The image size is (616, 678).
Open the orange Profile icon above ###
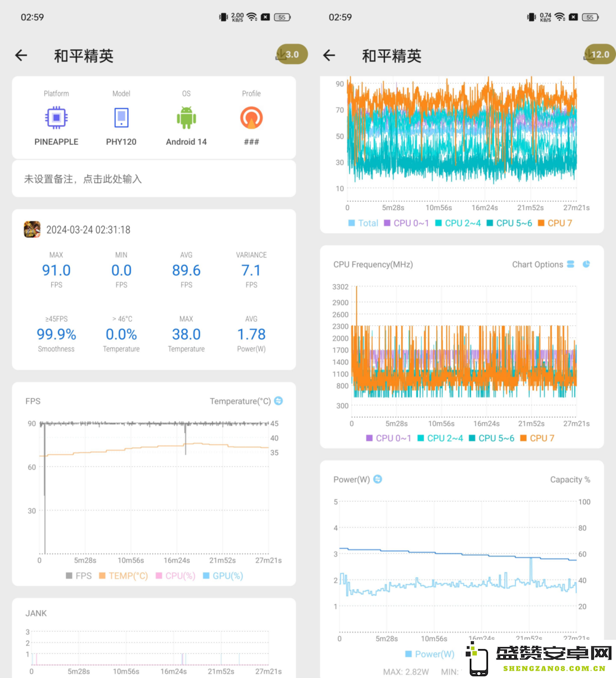(x=251, y=118)
